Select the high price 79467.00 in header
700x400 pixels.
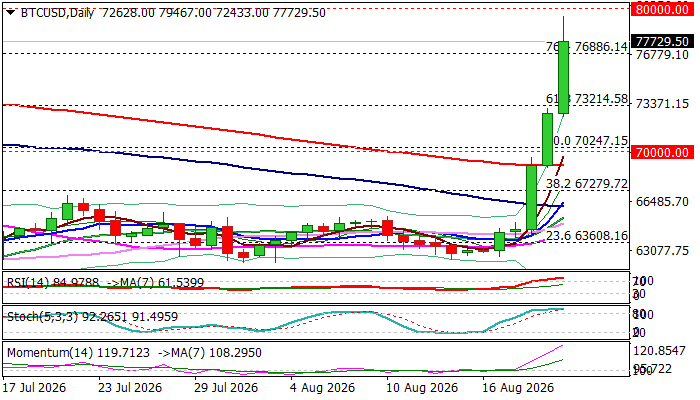[185, 13]
